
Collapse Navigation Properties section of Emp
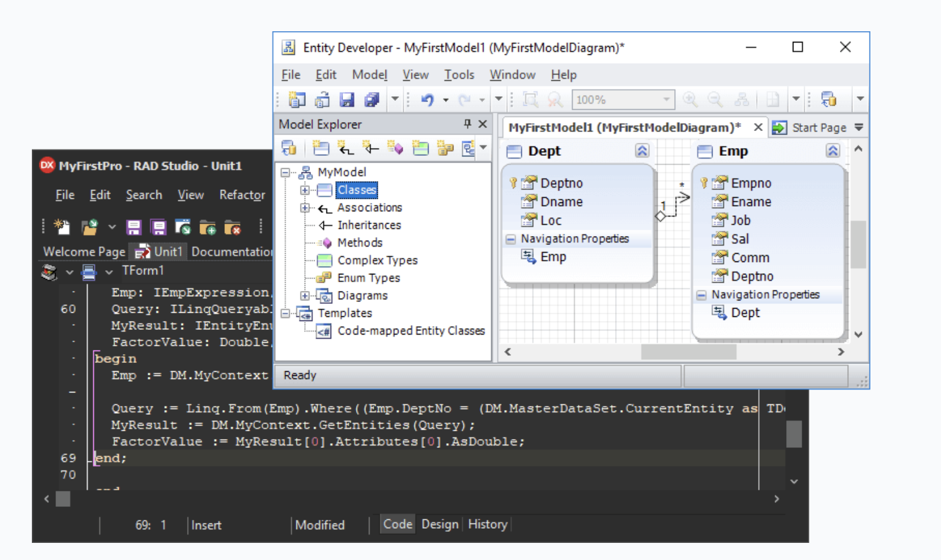click(x=701, y=295)
